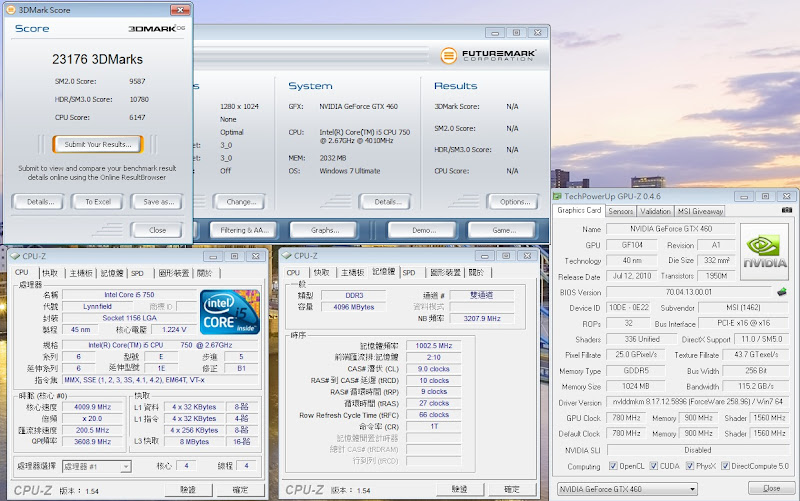This screenshot has height=501, width=800.
Task: Click the NVIDIA logo in GPU-Z
Action: pyautogui.click(x=764, y=252)
